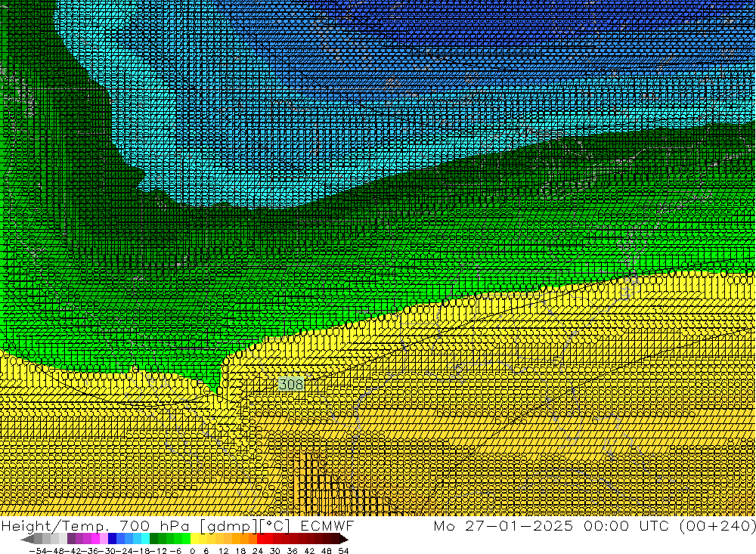Viewport: 756px width, 554px height.
Task: Click the dark maroon right arrow of color scale
Action: pos(344,539)
